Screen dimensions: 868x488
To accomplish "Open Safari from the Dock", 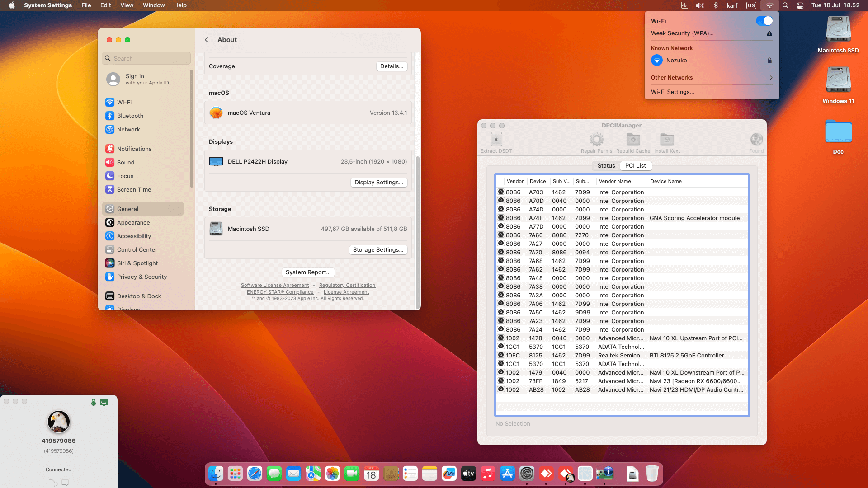I will pos(255,474).
